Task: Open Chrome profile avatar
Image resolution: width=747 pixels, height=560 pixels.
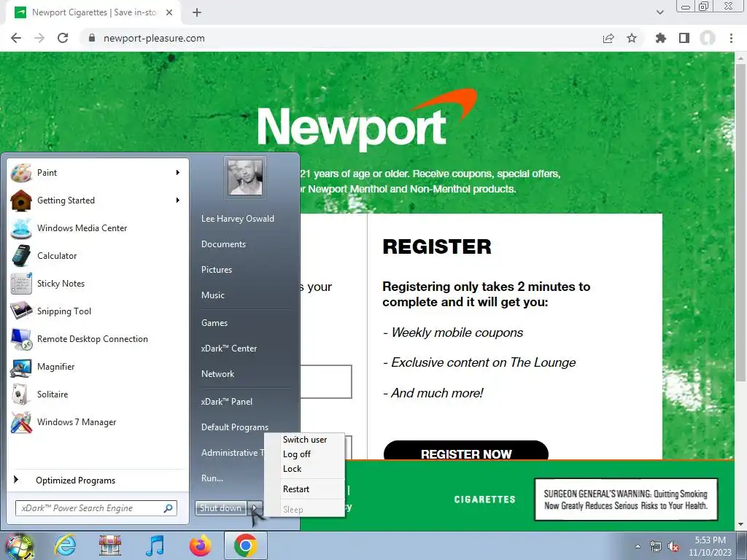Action: 708,38
